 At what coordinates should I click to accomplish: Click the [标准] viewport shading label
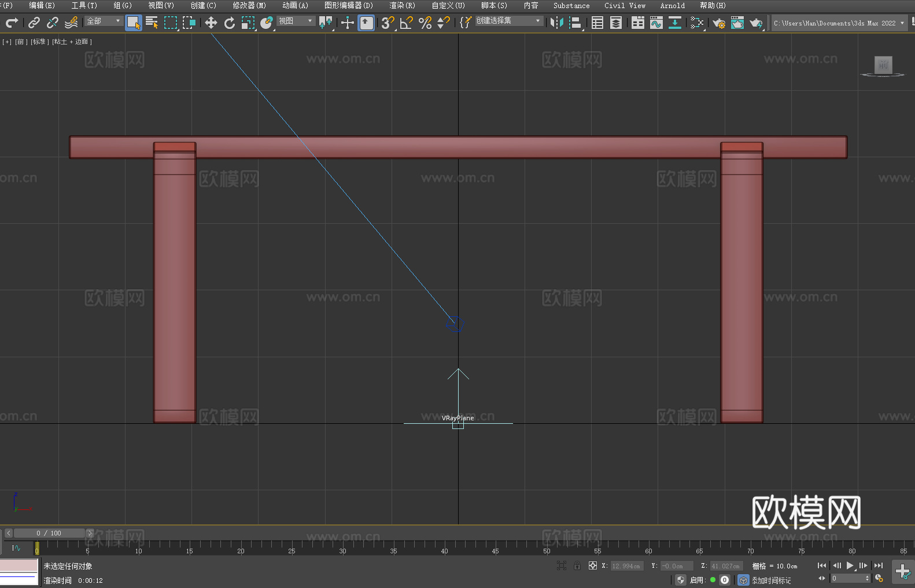click(x=40, y=42)
